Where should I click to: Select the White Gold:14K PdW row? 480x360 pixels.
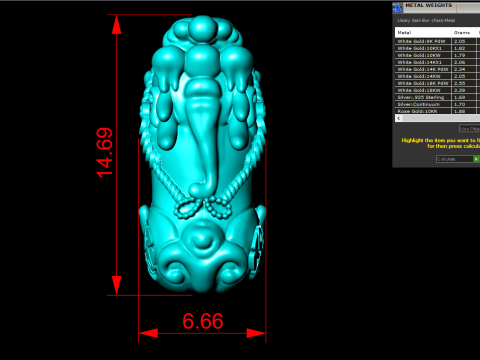[437, 69]
